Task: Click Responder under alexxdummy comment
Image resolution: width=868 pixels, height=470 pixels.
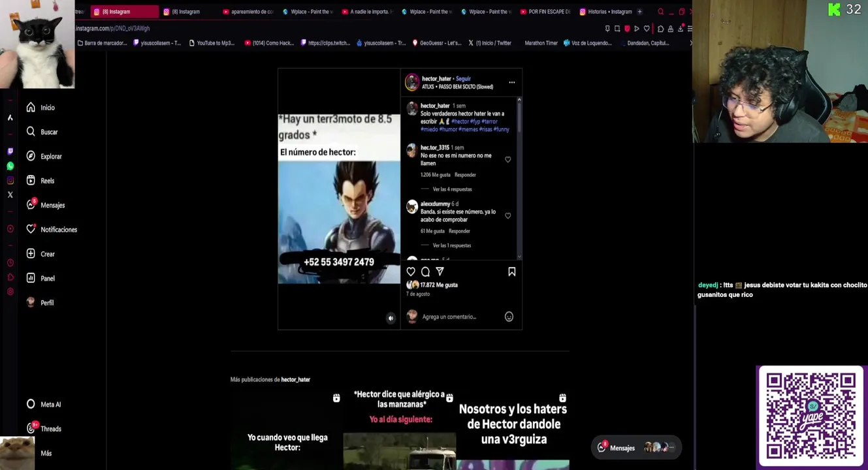Action: [x=459, y=231]
